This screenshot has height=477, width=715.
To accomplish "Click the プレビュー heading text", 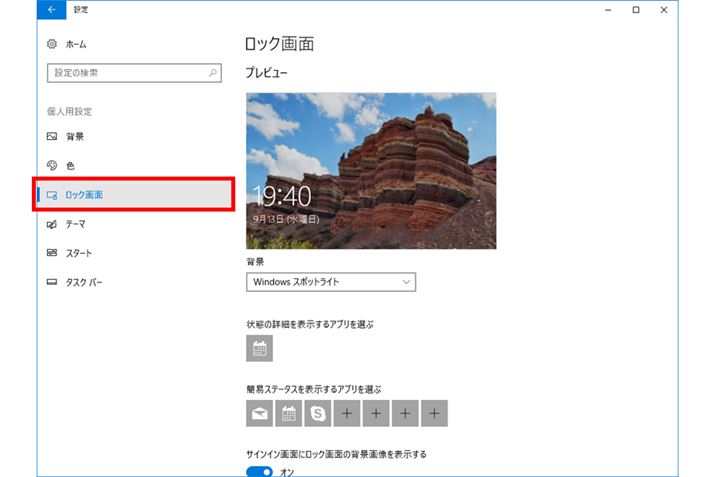I will pyautogui.click(x=266, y=73).
